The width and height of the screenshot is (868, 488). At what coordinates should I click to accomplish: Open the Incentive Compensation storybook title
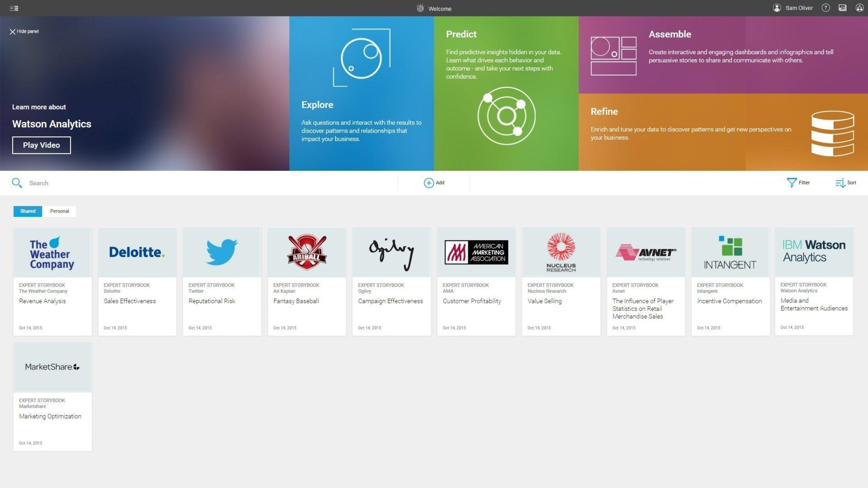[x=729, y=301]
